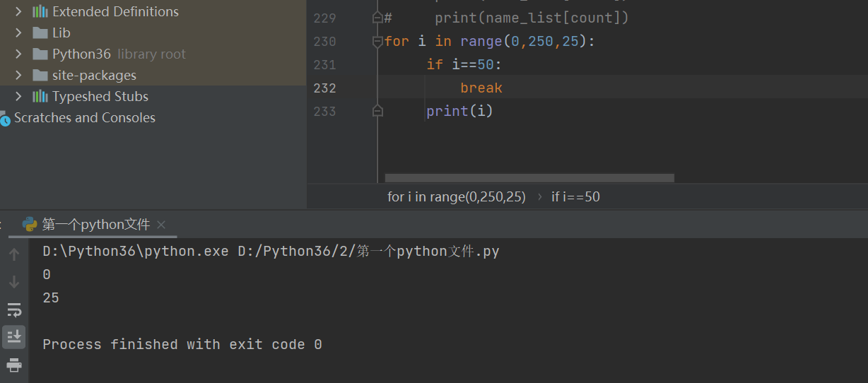This screenshot has height=383, width=868.
Task: Click the Python icon on the run tab
Action: coord(30,225)
